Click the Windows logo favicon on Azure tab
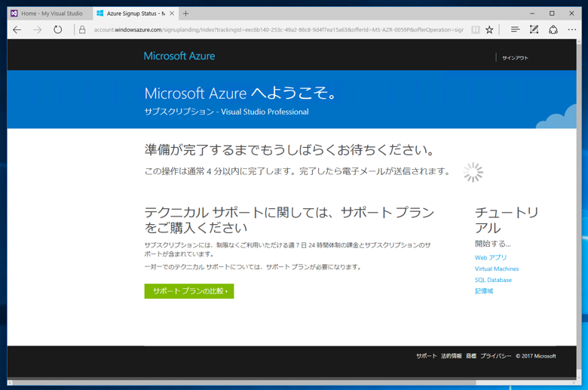The height and width of the screenshot is (390, 588). pyautogui.click(x=100, y=14)
